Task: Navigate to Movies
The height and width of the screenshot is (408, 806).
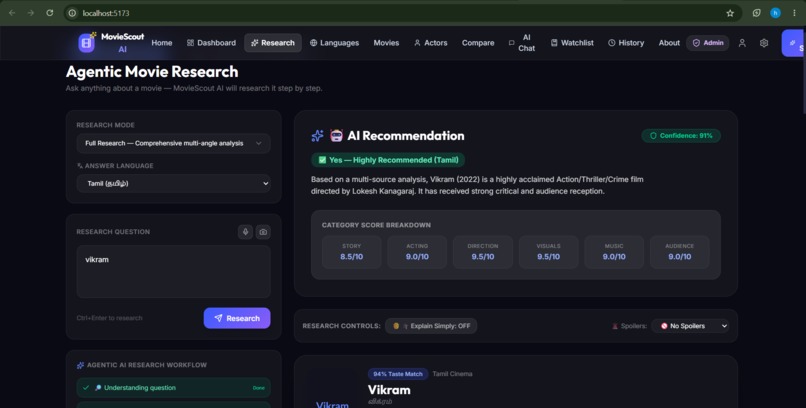Action: (x=386, y=43)
